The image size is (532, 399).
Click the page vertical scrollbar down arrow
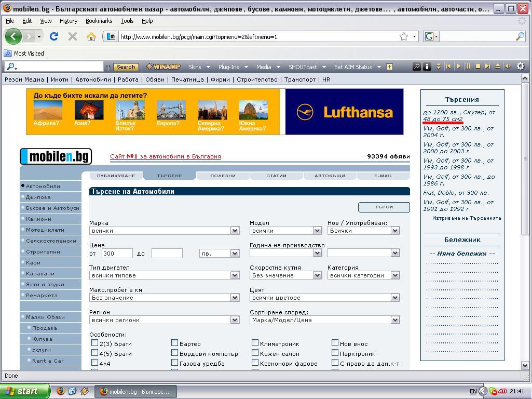(525, 365)
